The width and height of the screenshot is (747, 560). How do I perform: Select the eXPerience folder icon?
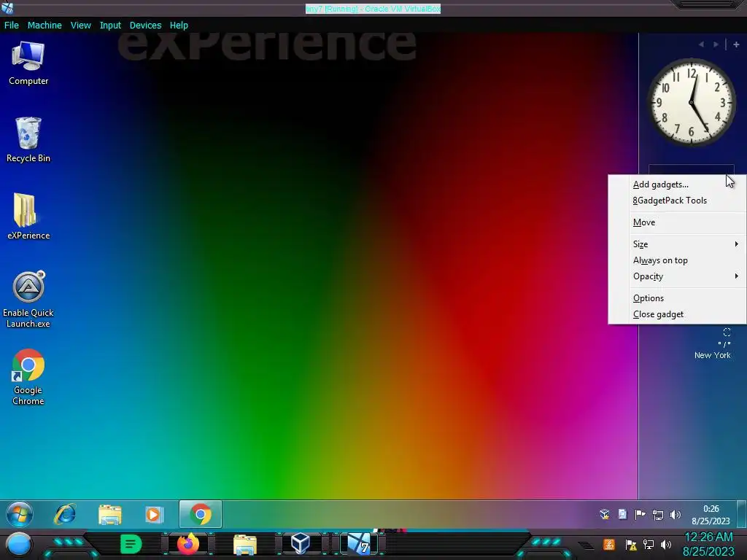[28, 216]
